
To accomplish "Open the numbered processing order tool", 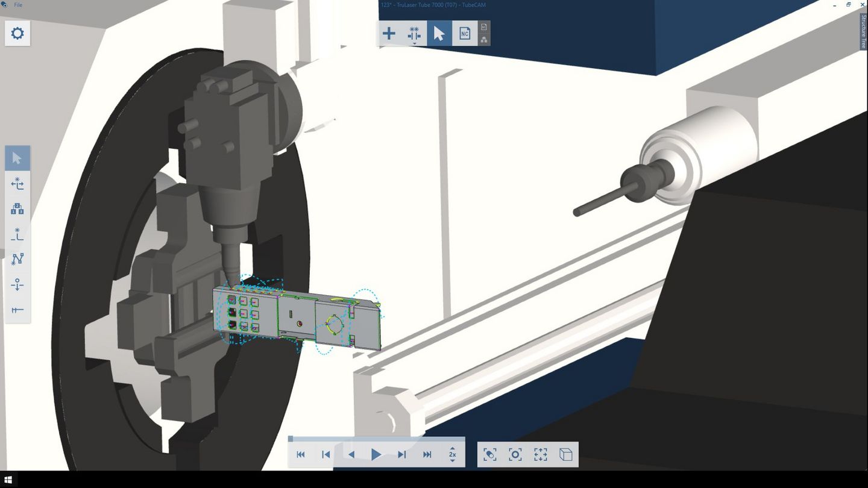I will click(x=17, y=208).
